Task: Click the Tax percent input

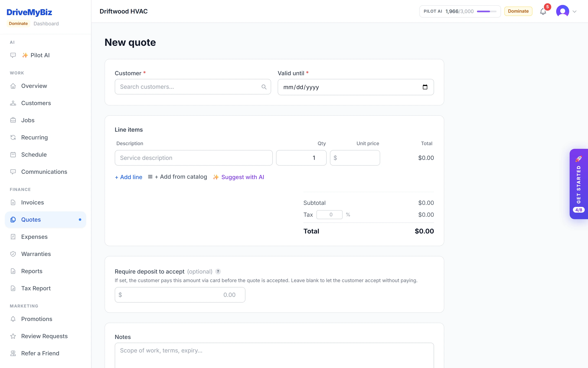Action: 330,215
